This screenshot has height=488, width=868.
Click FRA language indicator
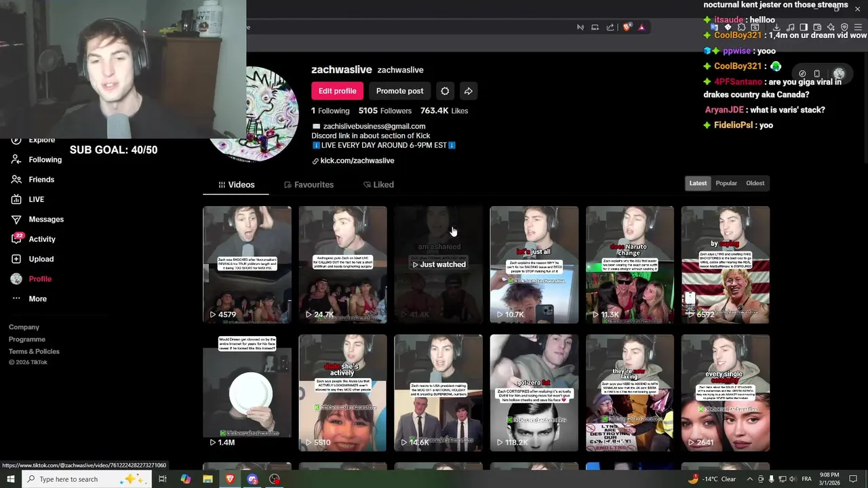pos(806,479)
